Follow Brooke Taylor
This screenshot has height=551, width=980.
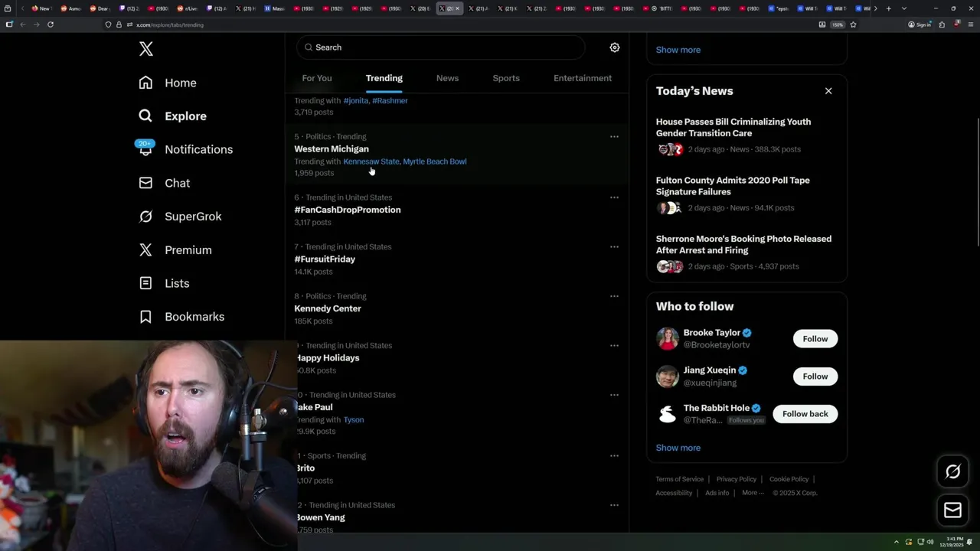[x=815, y=339]
